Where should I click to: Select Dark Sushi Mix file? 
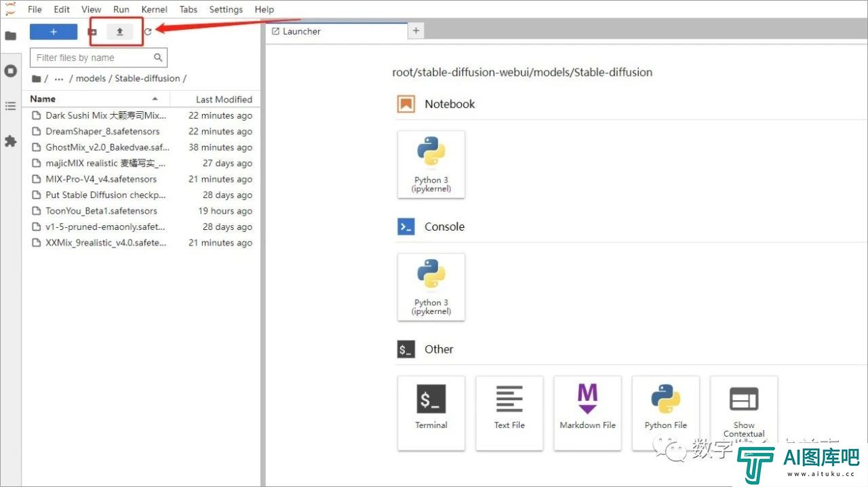pyautogui.click(x=142, y=115)
